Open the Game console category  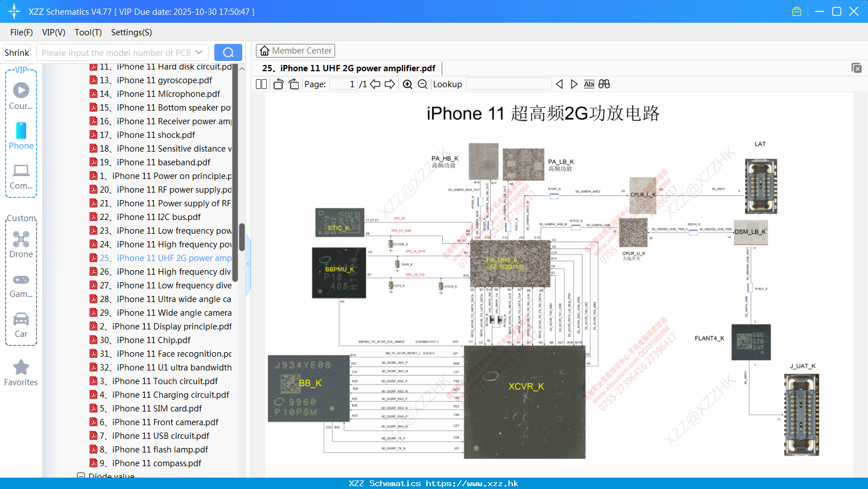[21, 286]
